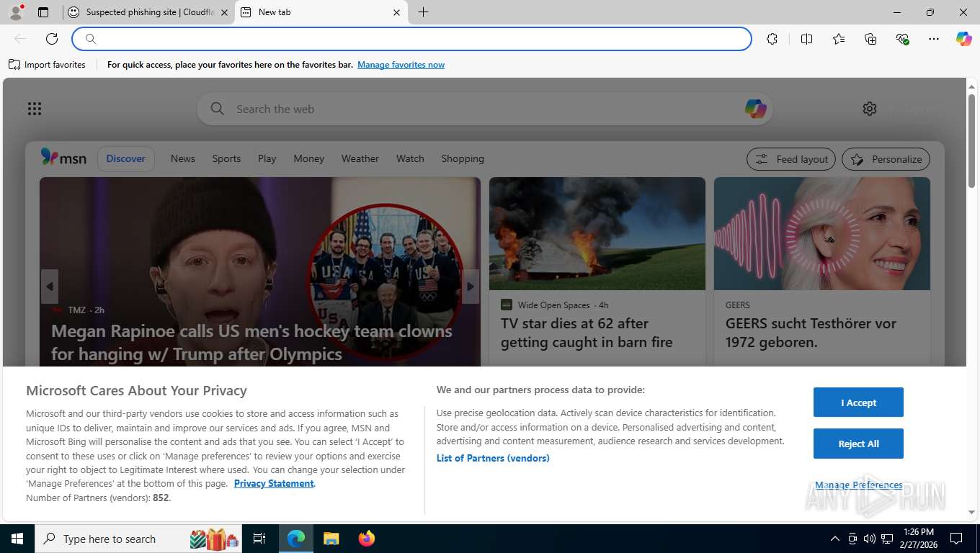This screenshot has width=980, height=553.
Task: Refresh the page with reload icon
Action: point(52,39)
